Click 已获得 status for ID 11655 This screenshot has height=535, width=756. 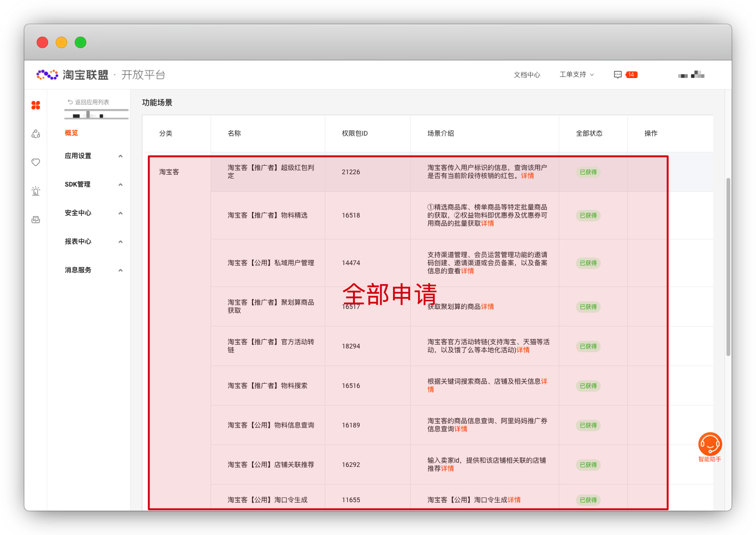coord(588,500)
